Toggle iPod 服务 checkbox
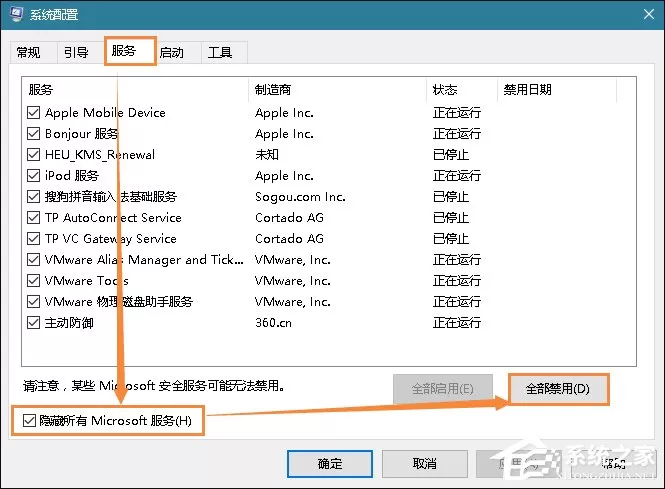The height and width of the screenshot is (489, 665). (x=34, y=176)
